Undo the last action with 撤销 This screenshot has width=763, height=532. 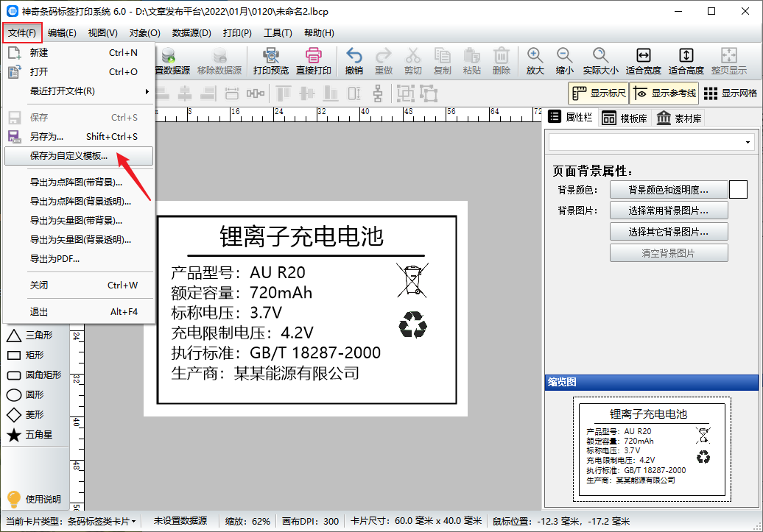(354, 61)
